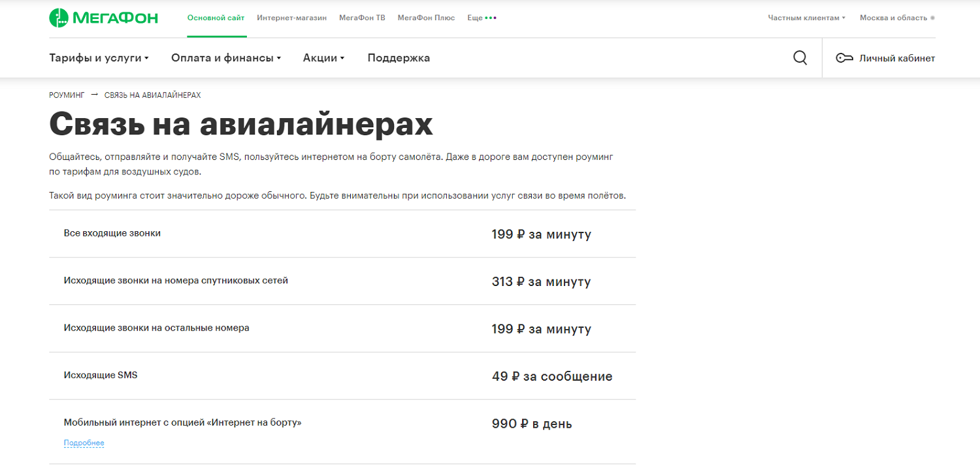Image resolution: width=980 pixels, height=476 pixels.
Task: Expand the Оплата и финансы menu
Action: [x=226, y=58]
